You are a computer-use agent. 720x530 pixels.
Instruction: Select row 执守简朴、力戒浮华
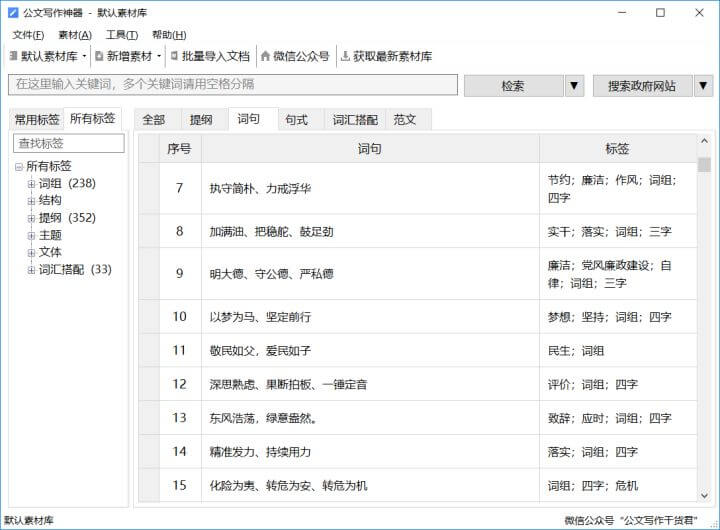pyautogui.click(x=417, y=188)
